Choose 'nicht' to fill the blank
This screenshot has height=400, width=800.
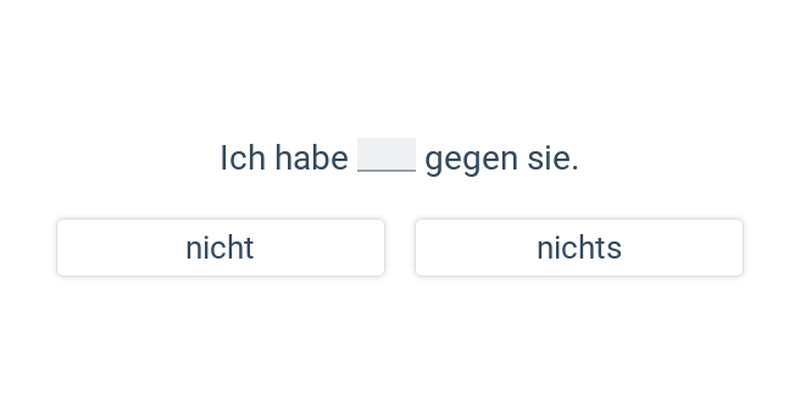[x=220, y=247]
